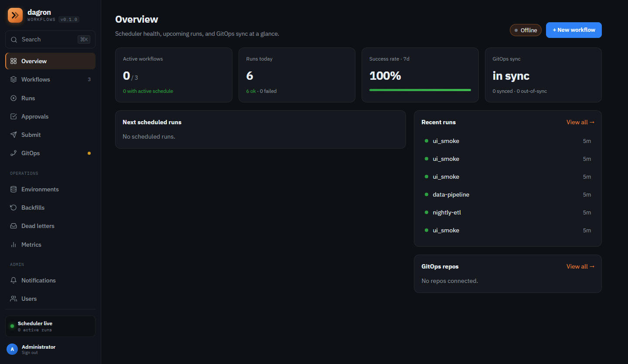Image resolution: width=628 pixels, height=364 pixels.
Task: Click the Users people icon
Action: click(x=14, y=299)
